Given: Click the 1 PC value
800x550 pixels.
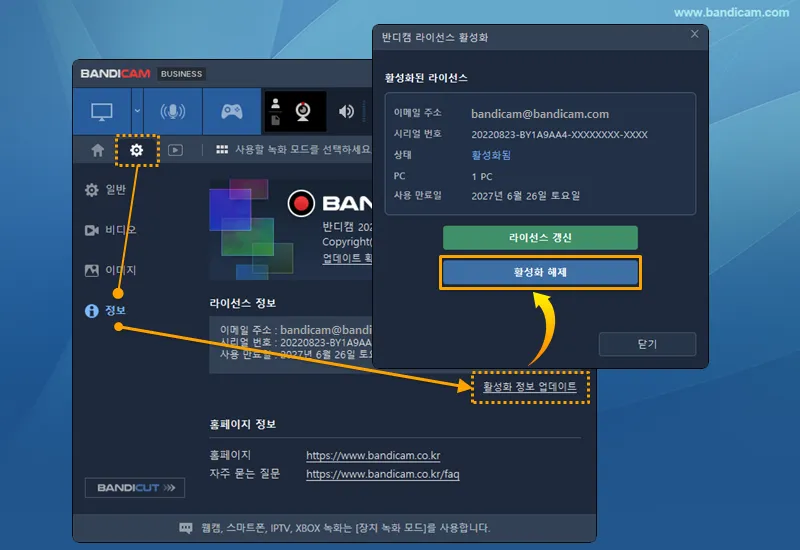Looking at the screenshot, I should click(482, 177).
